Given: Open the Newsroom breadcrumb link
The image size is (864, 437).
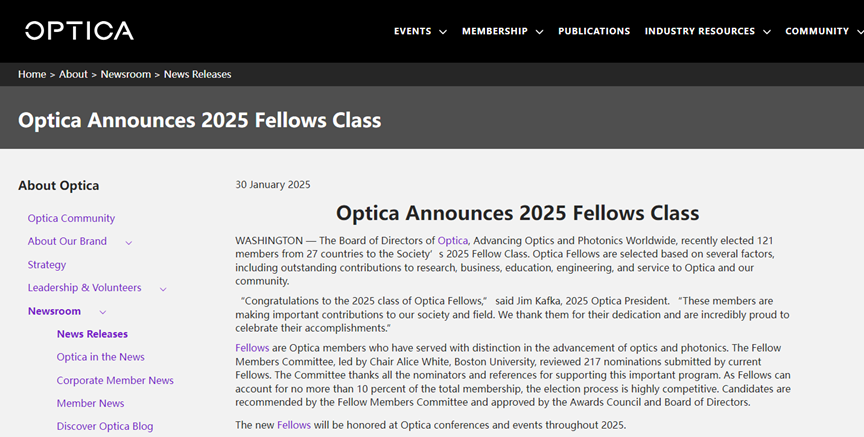Looking at the screenshot, I should click(x=125, y=74).
